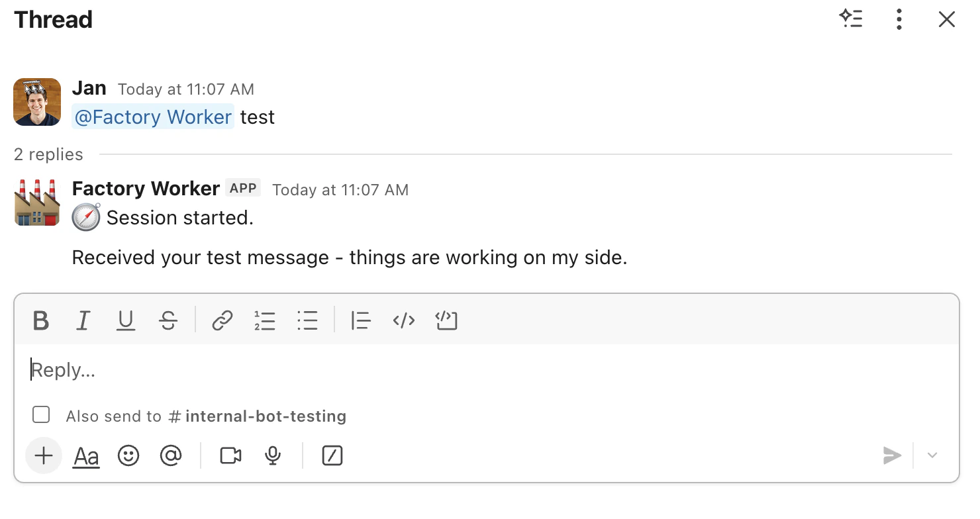
Task: Enable Also send to #internal-bot-testing
Action: pos(41,414)
